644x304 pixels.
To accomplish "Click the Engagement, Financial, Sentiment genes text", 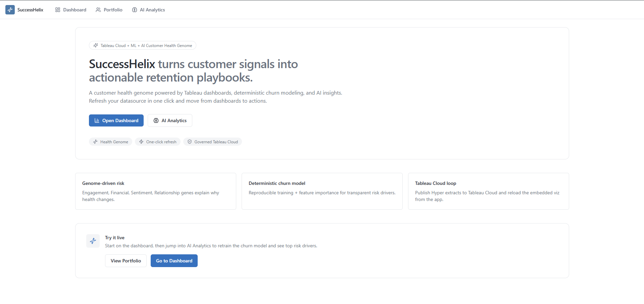I will [151, 196].
